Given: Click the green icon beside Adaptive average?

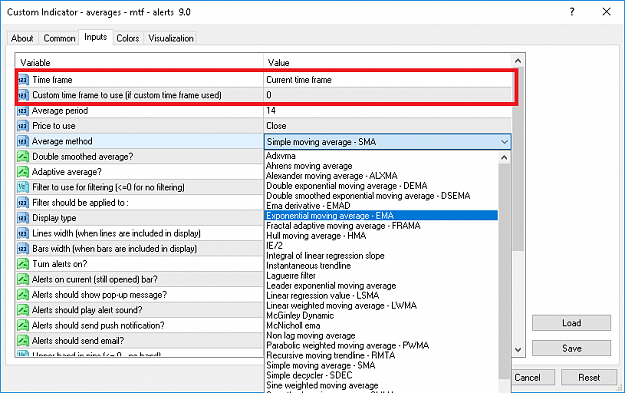Looking at the screenshot, I should [x=23, y=172].
